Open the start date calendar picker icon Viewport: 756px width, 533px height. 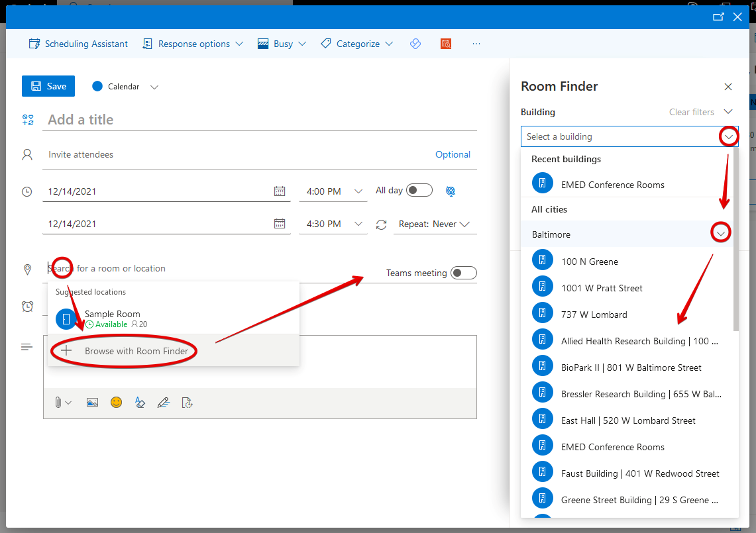click(280, 191)
